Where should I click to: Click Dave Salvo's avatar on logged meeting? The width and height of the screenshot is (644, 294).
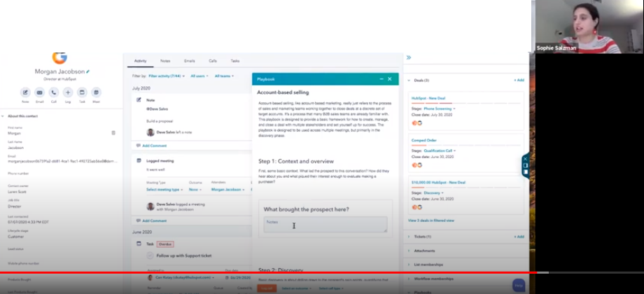150,206
